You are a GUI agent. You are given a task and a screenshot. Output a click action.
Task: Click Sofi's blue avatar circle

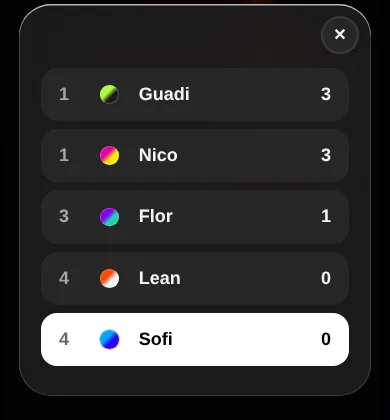click(109, 339)
